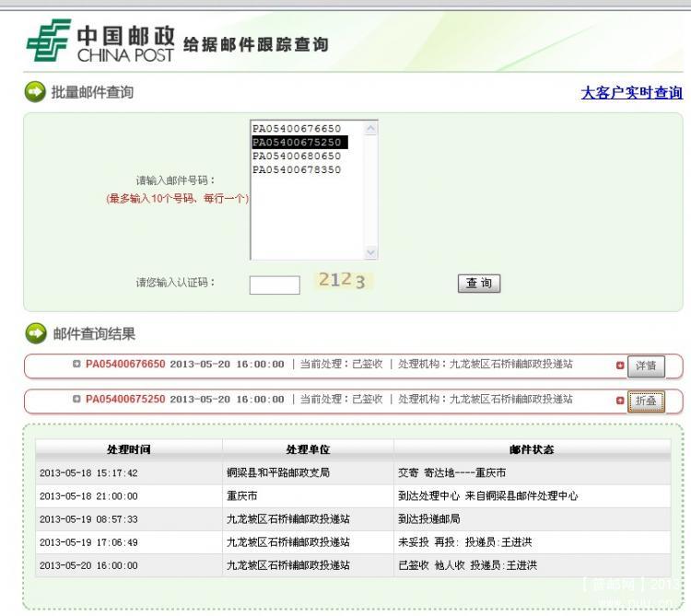Click red tracking number PA05400675250 in results

(125, 399)
